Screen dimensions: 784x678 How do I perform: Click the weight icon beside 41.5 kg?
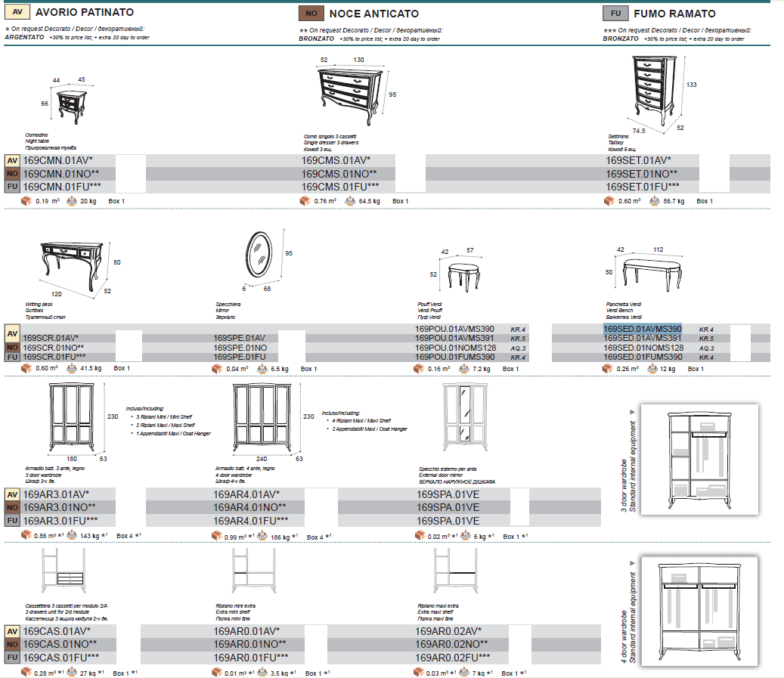tap(73, 368)
